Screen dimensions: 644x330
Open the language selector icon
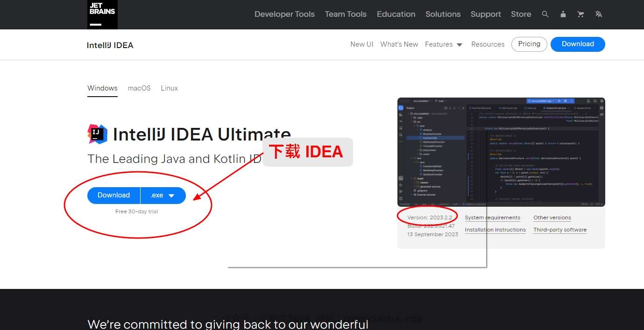(598, 14)
